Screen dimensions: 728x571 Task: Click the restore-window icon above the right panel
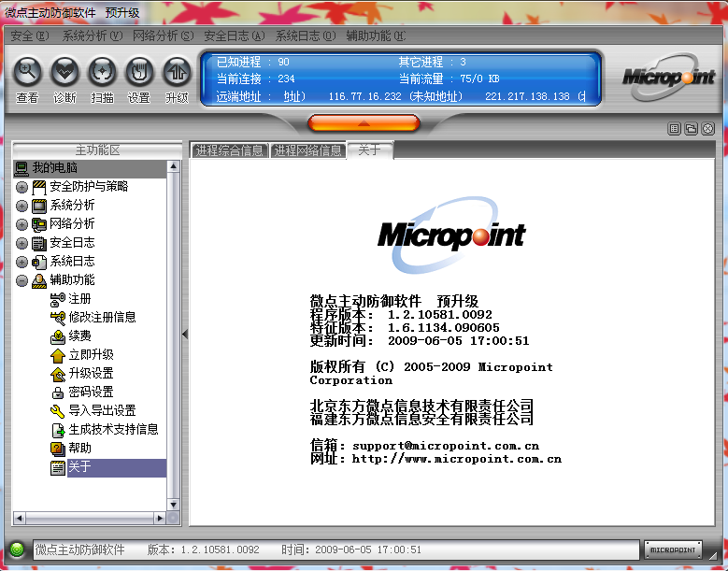click(691, 129)
